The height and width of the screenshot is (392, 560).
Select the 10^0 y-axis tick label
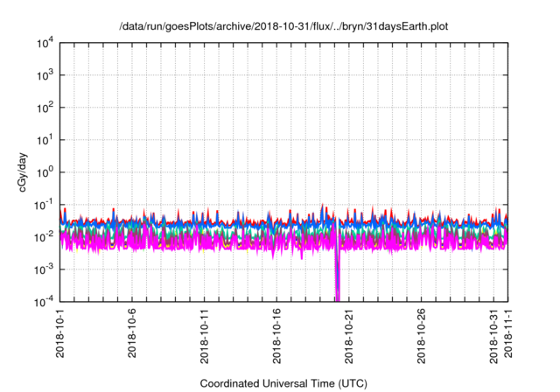coord(45,172)
